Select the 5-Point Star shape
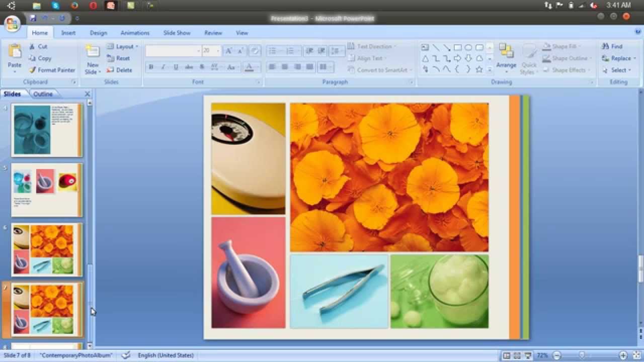Viewport: 644px width, 362px height. pos(479,69)
